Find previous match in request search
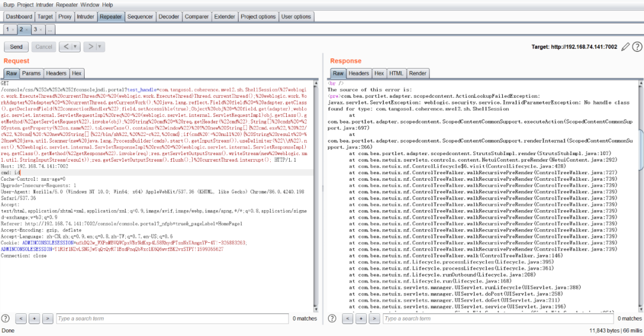Image resolution: width=644 pixels, height=336 pixels. 21,318
